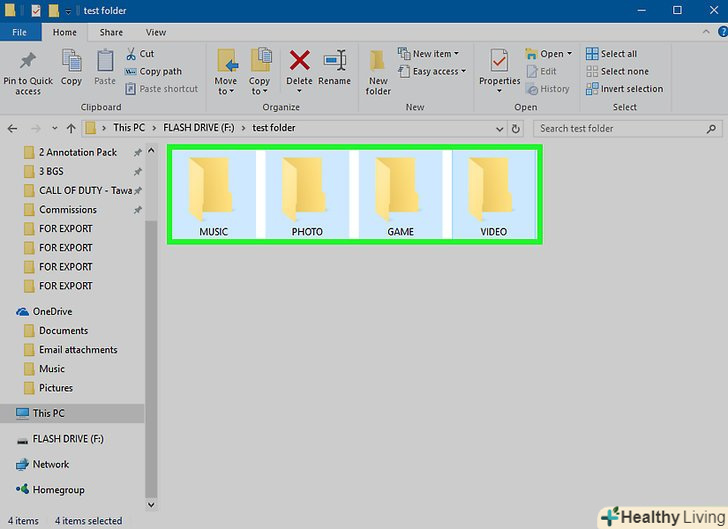
Task: Go forward with the right arrow
Action: click(35, 129)
